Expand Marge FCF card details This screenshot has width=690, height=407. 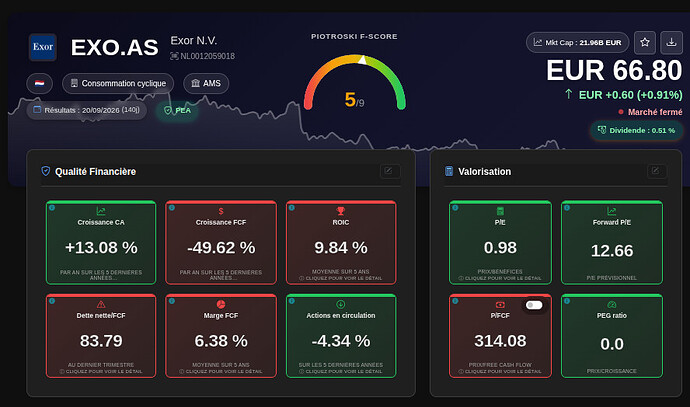(x=221, y=336)
